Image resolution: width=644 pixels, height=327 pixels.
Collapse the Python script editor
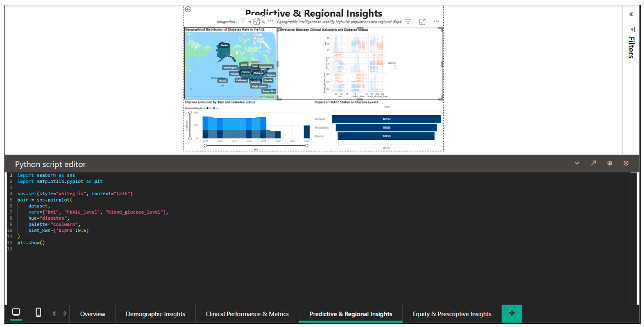577,163
